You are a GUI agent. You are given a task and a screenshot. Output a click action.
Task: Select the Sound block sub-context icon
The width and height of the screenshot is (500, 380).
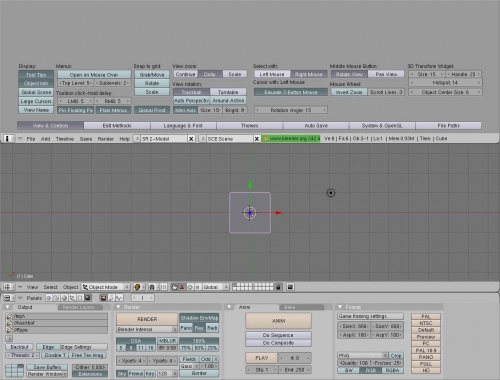pyautogui.click(x=119, y=298)
